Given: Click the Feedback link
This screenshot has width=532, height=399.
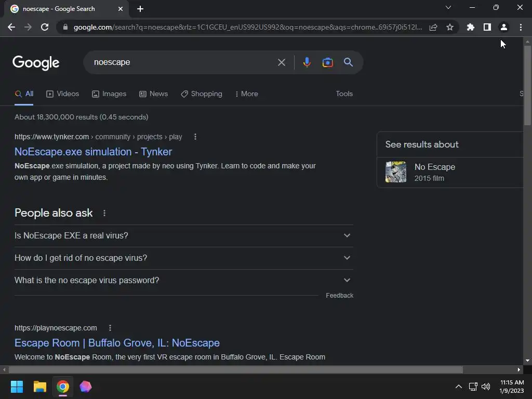Looking at the screenshot, I should pyautogui.click(x=339, y=296).
